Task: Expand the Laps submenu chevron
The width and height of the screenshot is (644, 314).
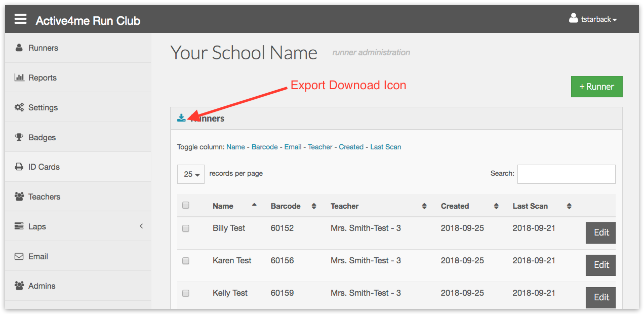Action: pyautogui.click(x=141, y=226)
